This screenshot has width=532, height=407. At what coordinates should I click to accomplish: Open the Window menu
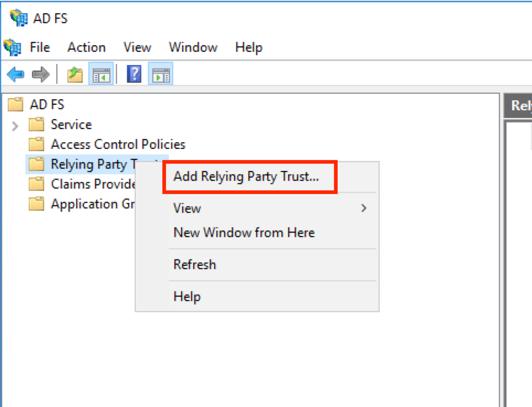(193, 47)
